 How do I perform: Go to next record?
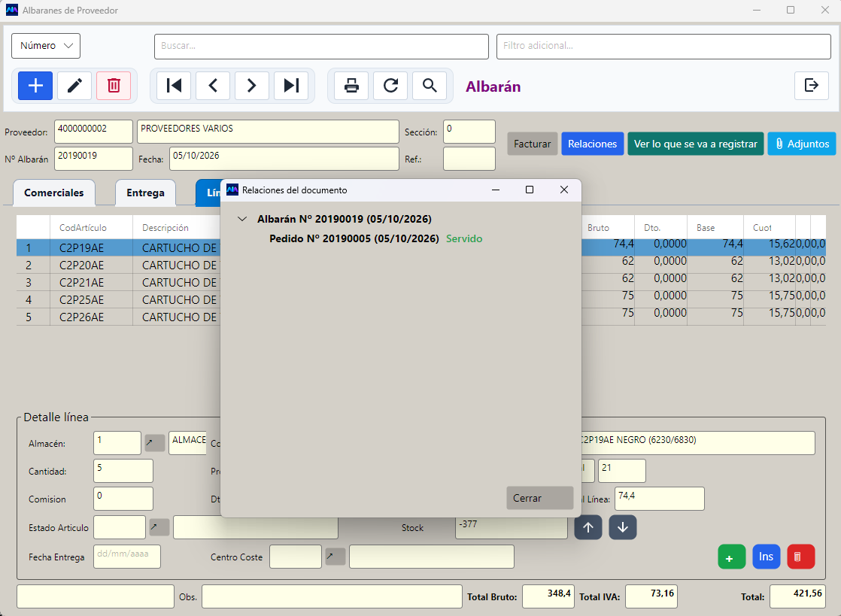coord(251,86)
